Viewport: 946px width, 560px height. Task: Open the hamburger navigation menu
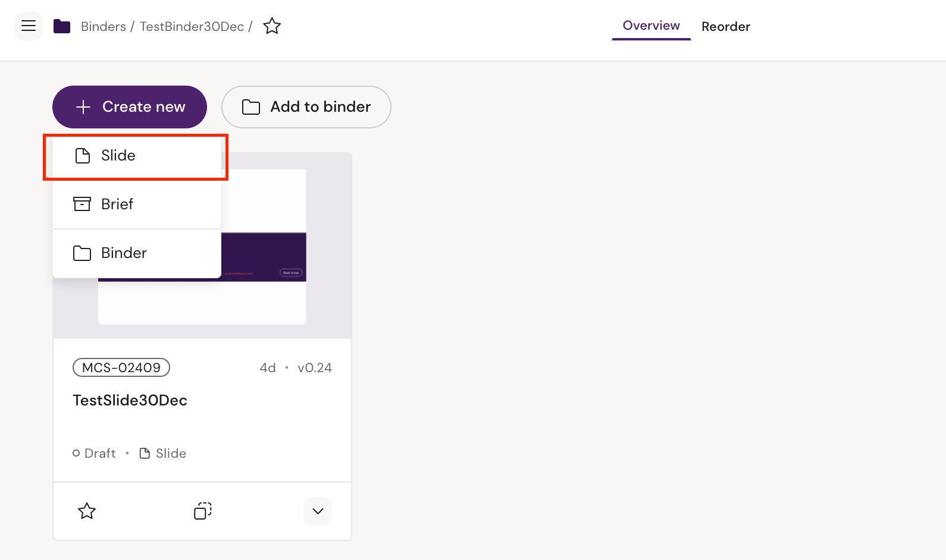tap(29, 26)
